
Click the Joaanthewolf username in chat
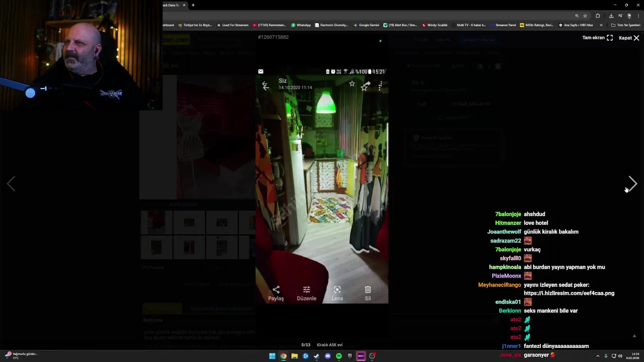504,232
